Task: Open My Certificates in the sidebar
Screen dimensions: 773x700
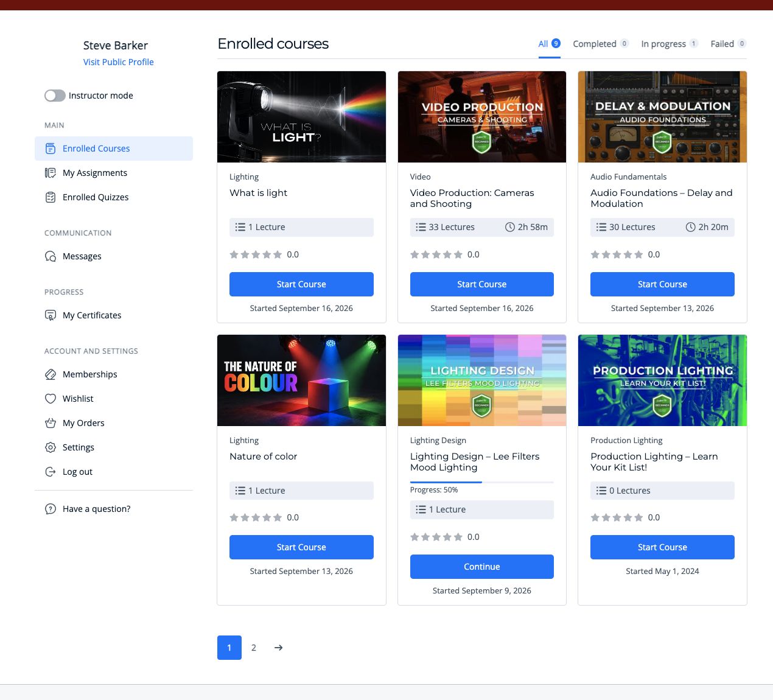Action: click(114, 315)
